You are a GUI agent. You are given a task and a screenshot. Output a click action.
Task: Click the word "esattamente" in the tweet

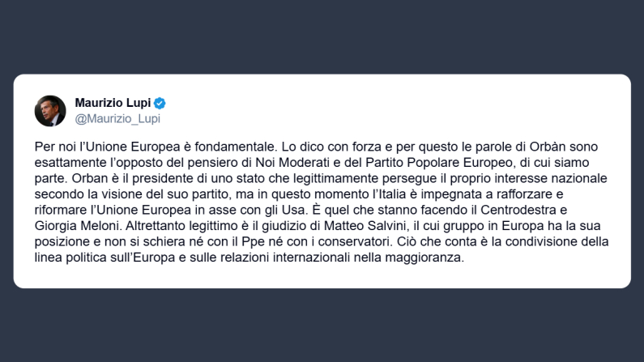[66, 163]
